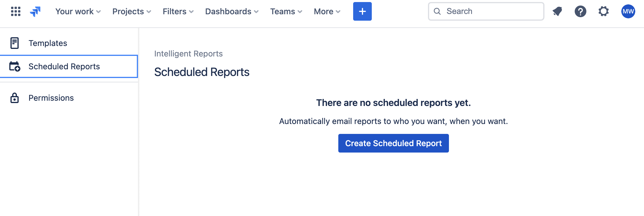
Task: Open the Projects dropdown
Action: [131, 11]
